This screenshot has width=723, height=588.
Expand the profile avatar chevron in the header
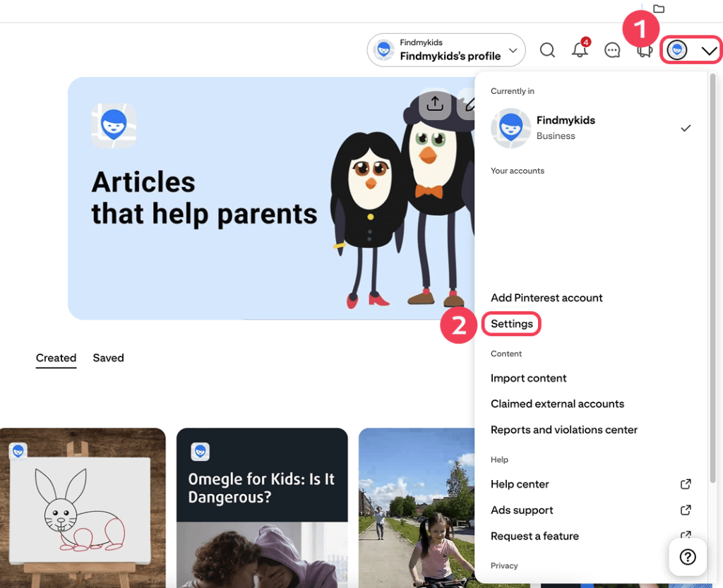pyautogui.click(x=710, y=50)
